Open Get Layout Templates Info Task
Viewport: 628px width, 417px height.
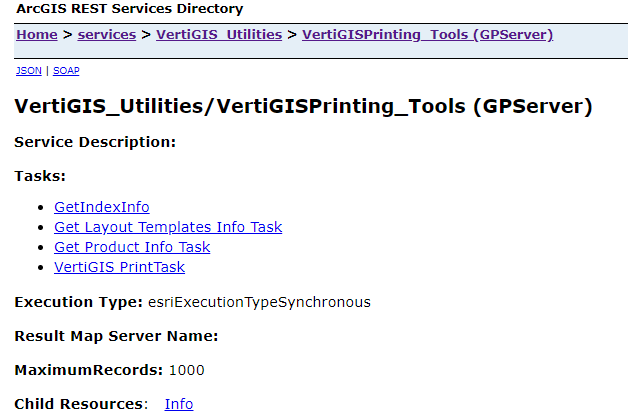[168, 227]
